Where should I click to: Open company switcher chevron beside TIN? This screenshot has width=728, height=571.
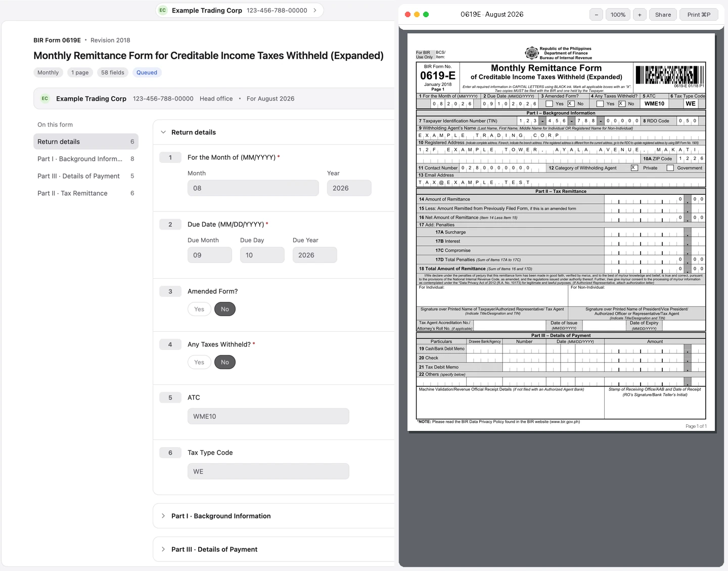point(315,10)
